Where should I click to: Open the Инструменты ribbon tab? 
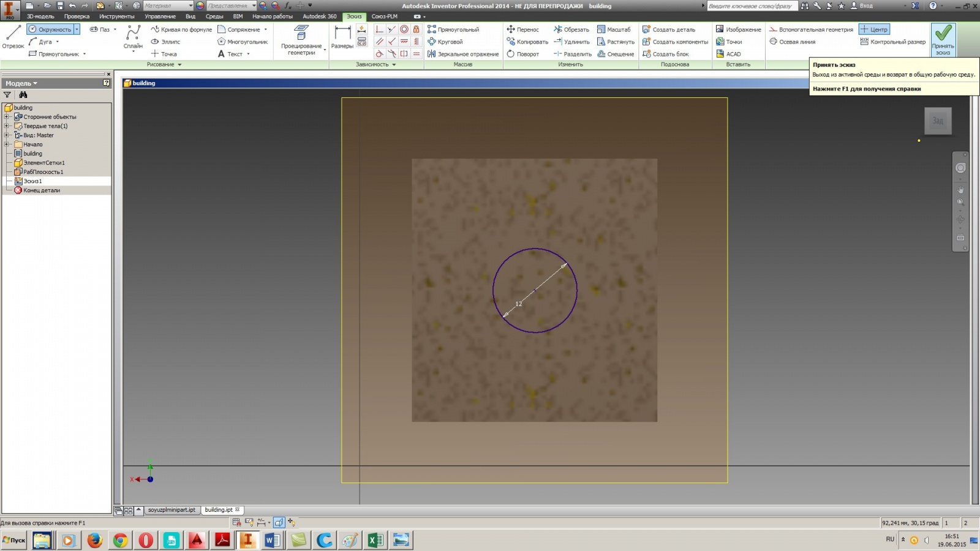pos(116,17)
